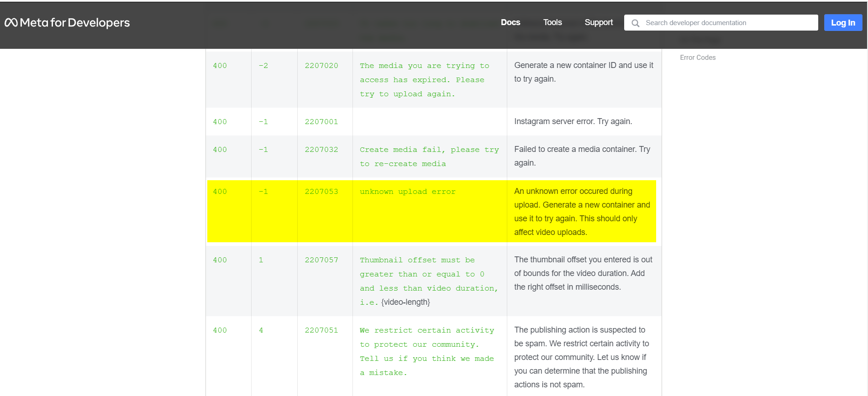
Task: Click 400 status in 2207057 row
Action: [220, 260]
